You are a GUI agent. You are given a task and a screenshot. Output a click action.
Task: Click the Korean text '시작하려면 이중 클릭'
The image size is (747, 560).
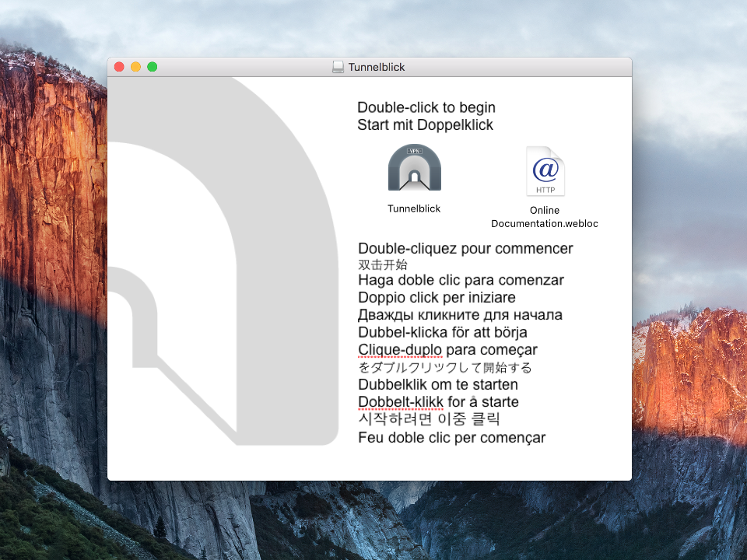(430, 419)
